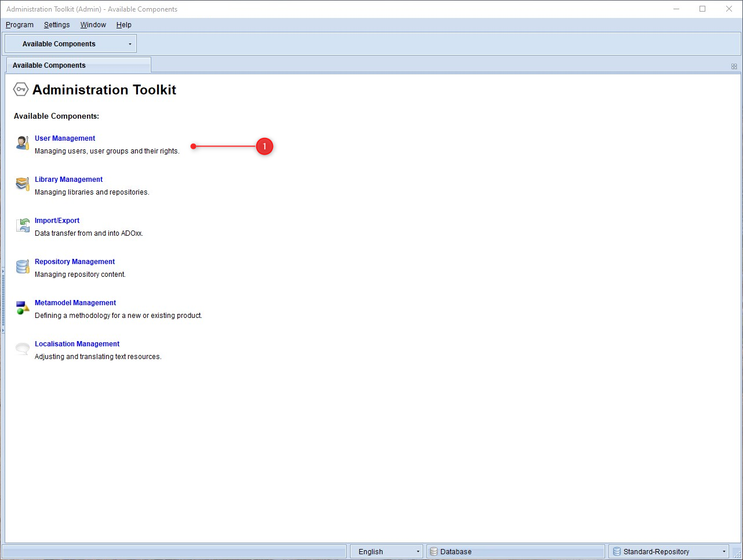Click the left edge collapsed panel handle
Viewport: 743px width, 560px height.
click(2, 299)
